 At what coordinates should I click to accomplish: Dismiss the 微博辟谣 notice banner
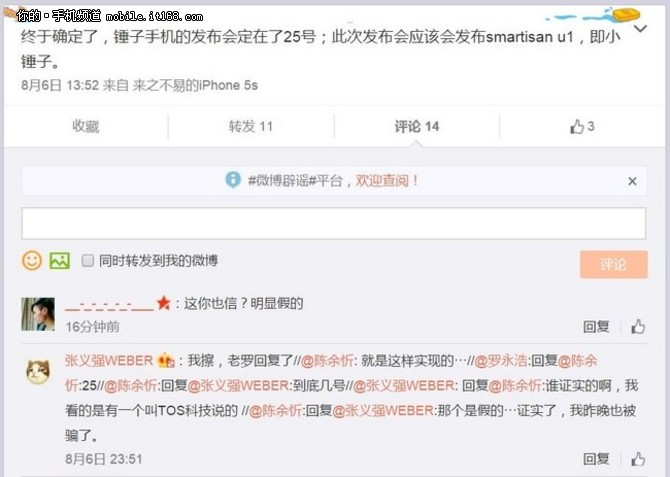pyautogui.click(x=632, y=181)
